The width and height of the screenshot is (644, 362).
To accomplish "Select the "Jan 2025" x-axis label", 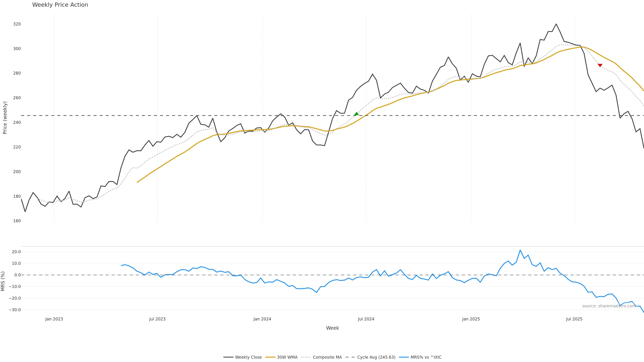I will pyautogui.click(x=471, y=319).
